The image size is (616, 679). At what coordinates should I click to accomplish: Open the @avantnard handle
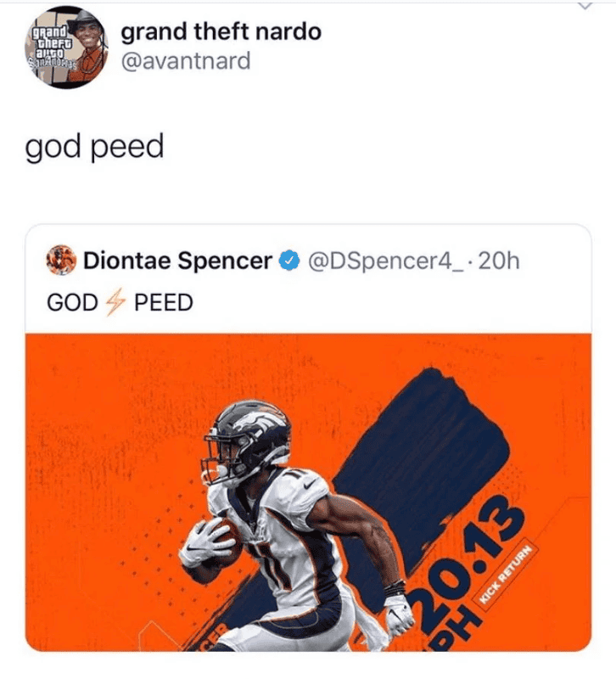click(x=186, y=61)
